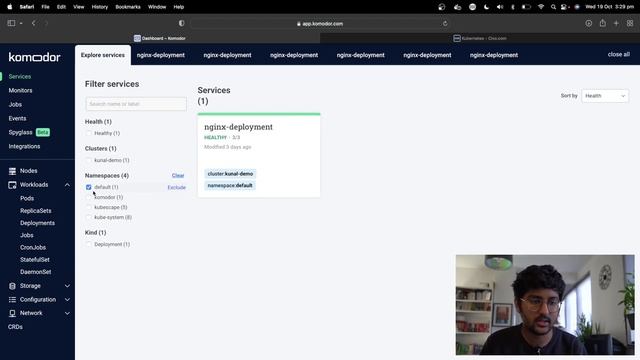Screen dimensions: 640x360
Task: Click the Wi-Fi status icon
Action: point(541,7)
